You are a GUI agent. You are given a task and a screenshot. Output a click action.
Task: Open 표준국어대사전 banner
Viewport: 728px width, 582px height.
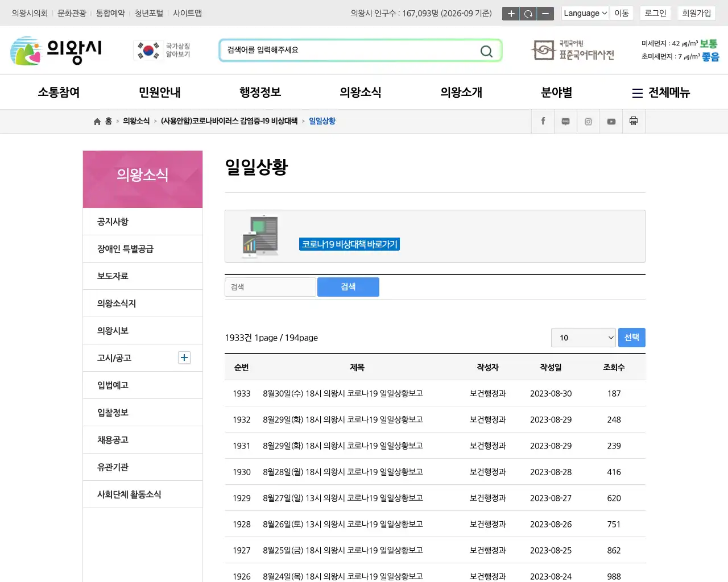[573, 51]
